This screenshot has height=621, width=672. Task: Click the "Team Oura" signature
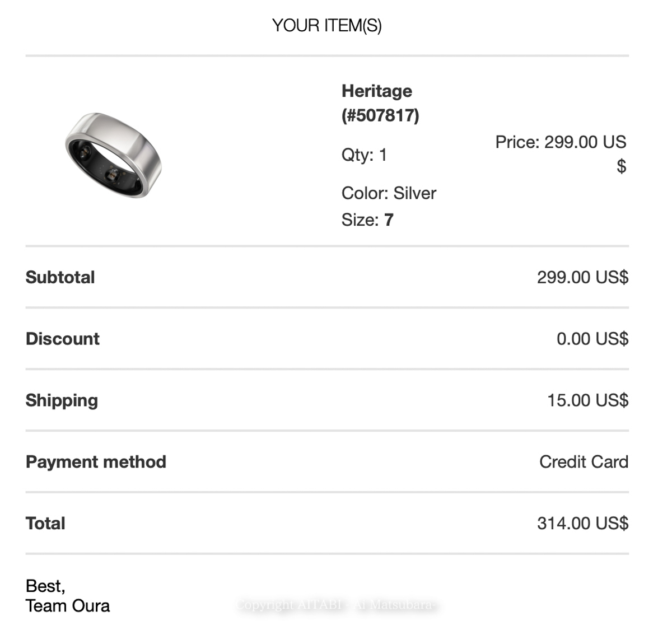point(68,606)
